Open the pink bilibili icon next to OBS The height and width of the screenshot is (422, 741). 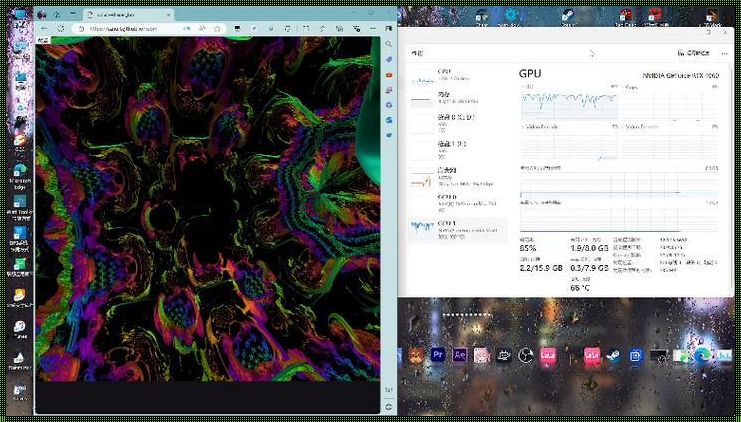pyautogui.click(x=548, y=355)
